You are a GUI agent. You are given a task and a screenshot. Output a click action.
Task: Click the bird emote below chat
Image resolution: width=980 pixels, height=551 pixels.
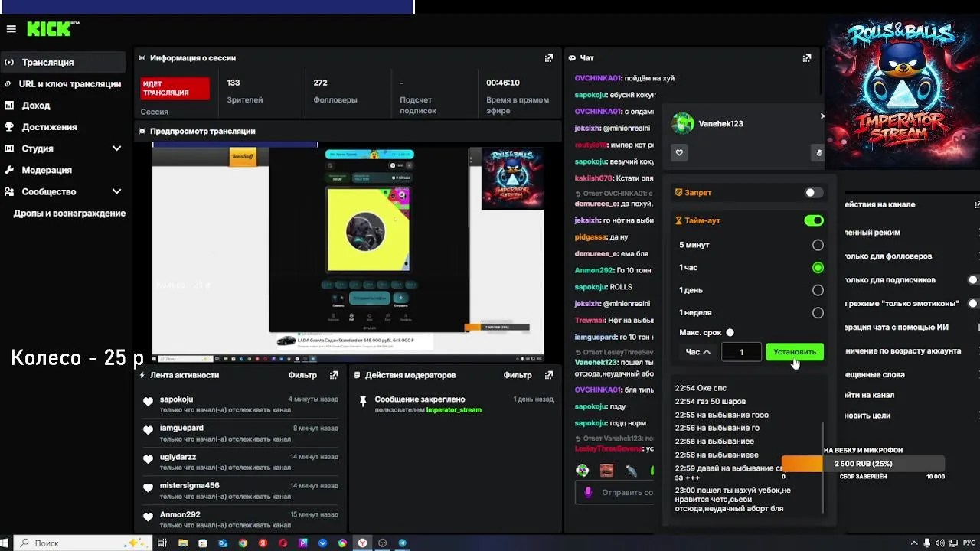click(x=631, y=471)
